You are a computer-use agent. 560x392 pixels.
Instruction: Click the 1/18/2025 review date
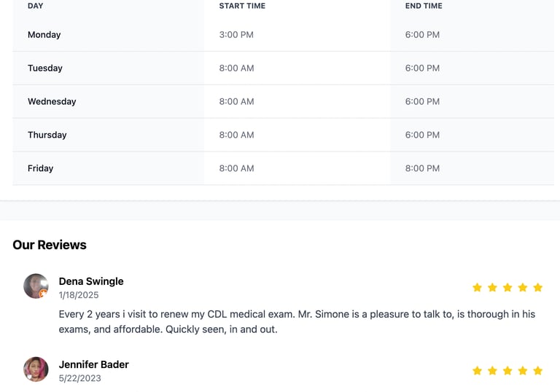(x=79, y=295)
